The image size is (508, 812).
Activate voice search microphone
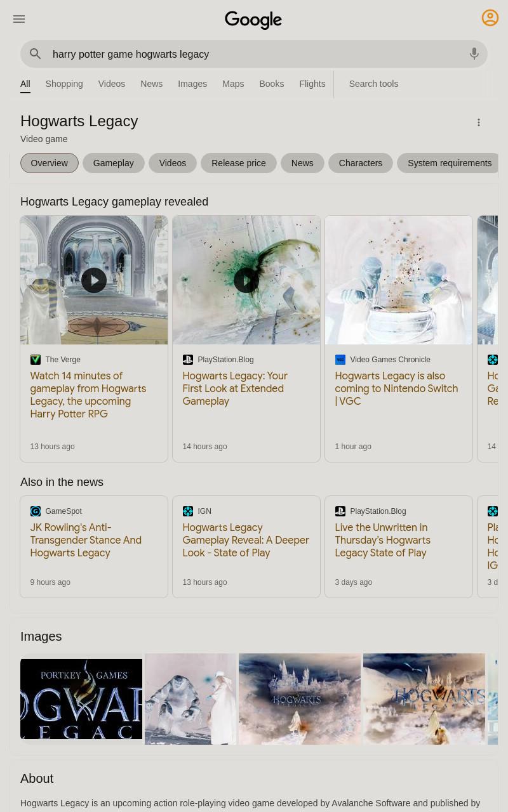[x=474, y=54]
